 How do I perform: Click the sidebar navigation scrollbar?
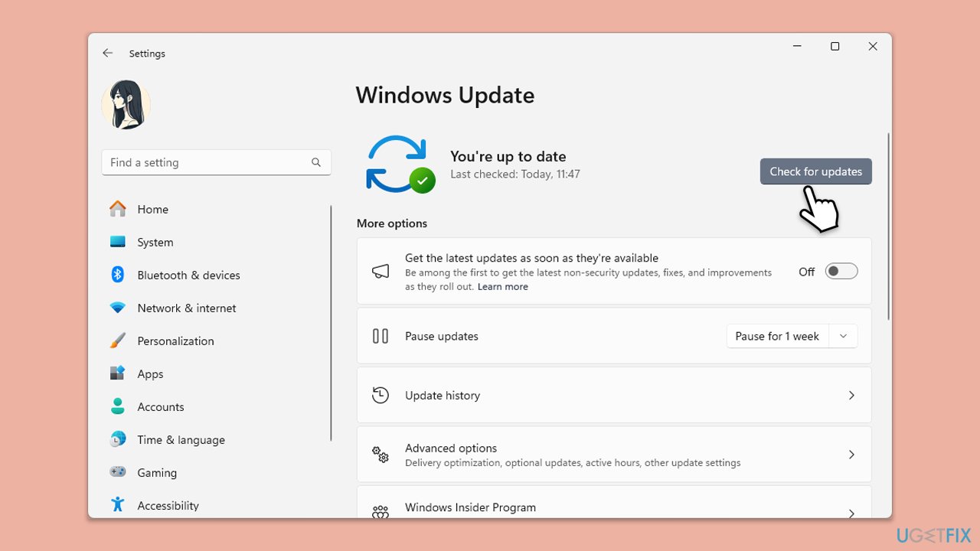331,323
